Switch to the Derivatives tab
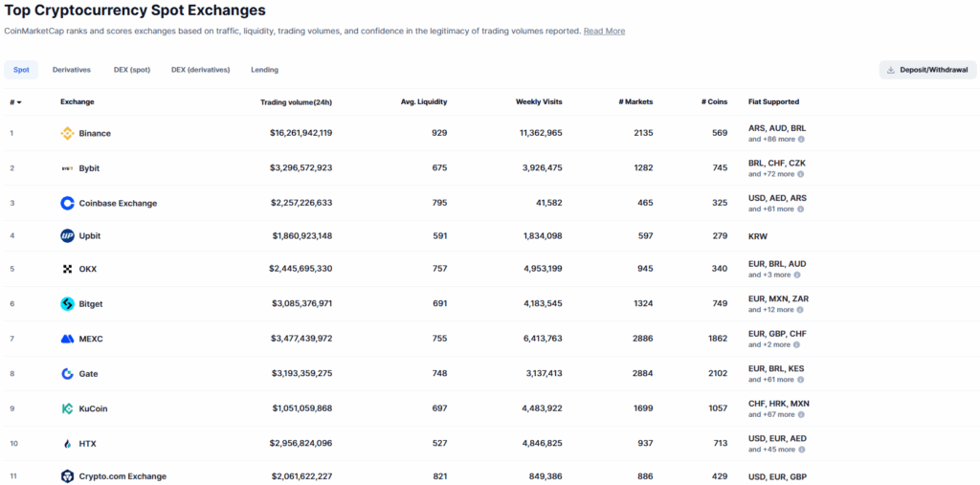The image size is (980, 485). point(72,70)
